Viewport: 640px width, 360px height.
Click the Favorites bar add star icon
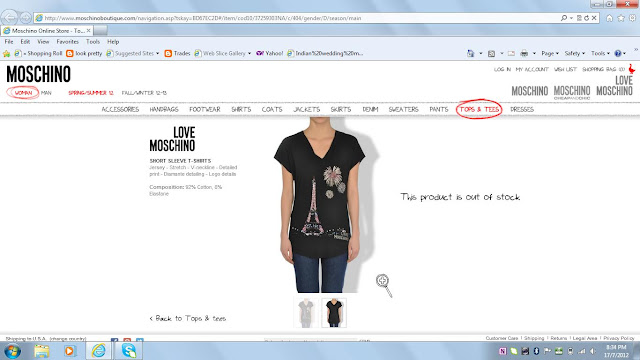(7, 53)
